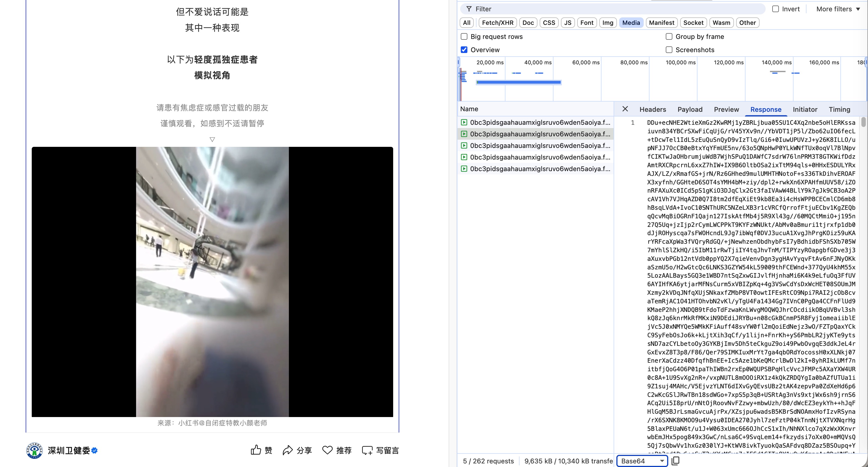Check Big request rows option

coord(464,36)
